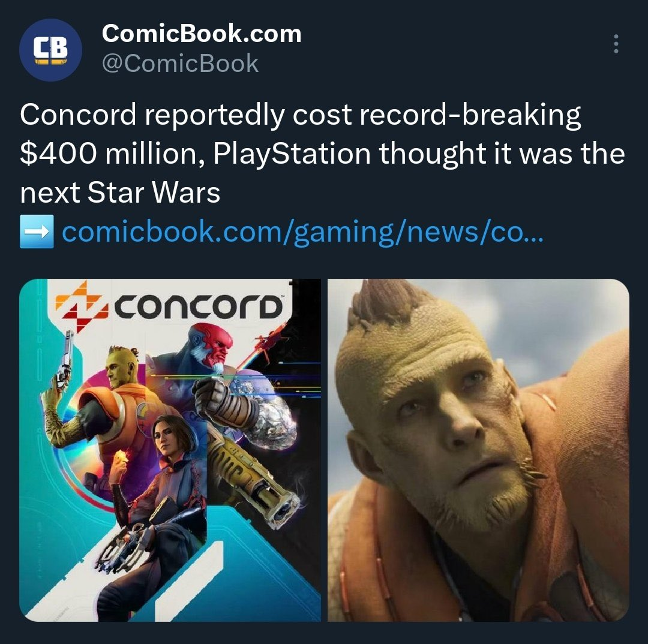Open the @ComicBook handle

[x=180, y=64]
